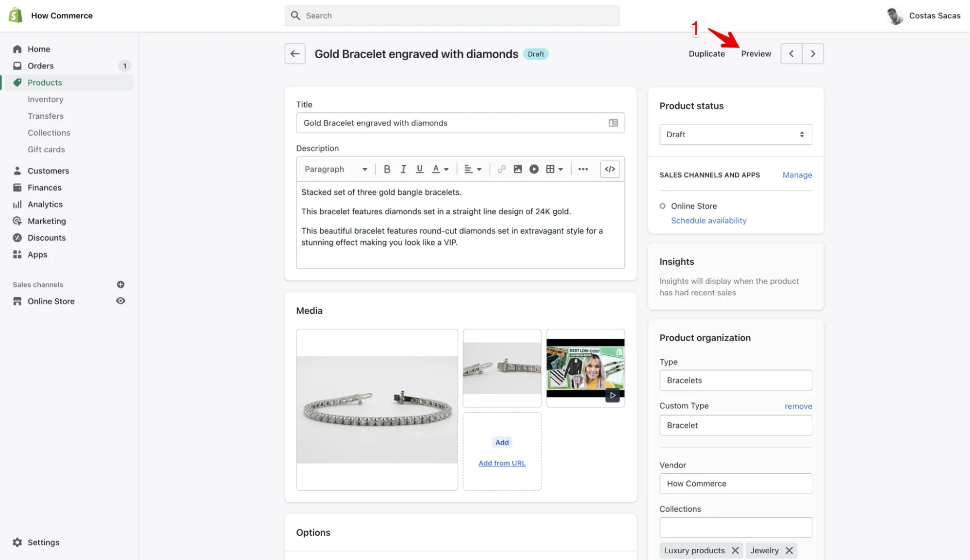Click Schedule availability link

708,220
